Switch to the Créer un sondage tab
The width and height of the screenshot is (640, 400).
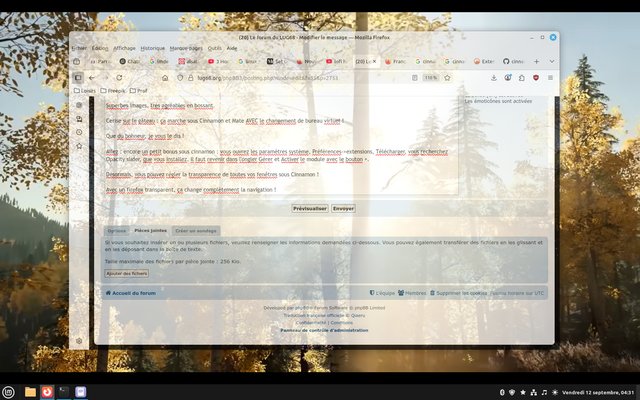tap(193, 230)
